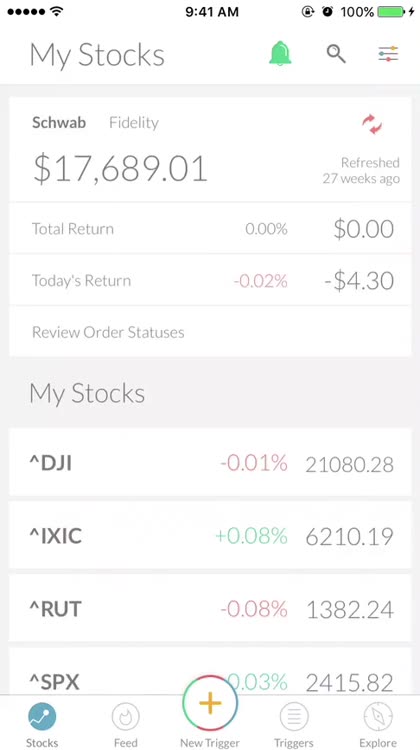The height and width of the screenshot is (750, 420).
Task: Open search with the magnifier icon
Action: click(336, 54)
